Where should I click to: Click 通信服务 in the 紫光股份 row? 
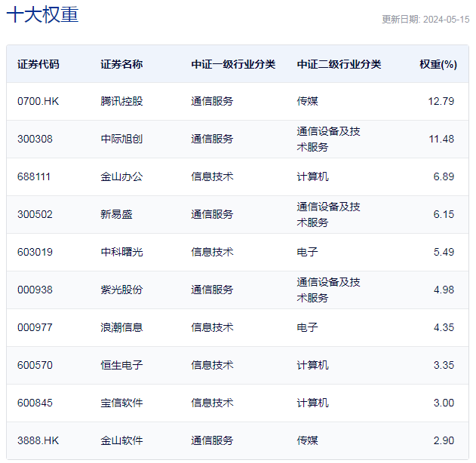pos(212,290)
